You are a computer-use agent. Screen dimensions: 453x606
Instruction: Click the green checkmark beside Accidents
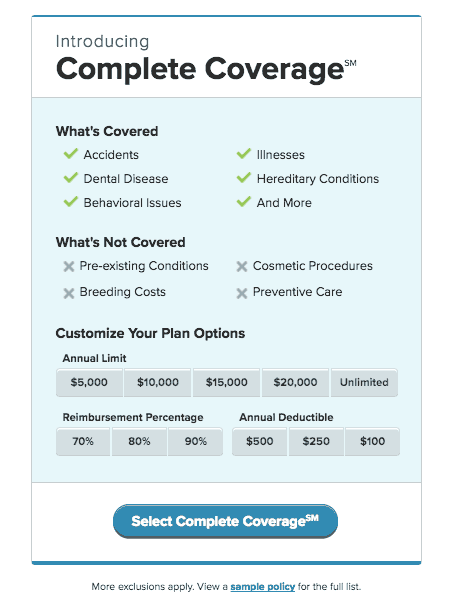coord(71,153)
